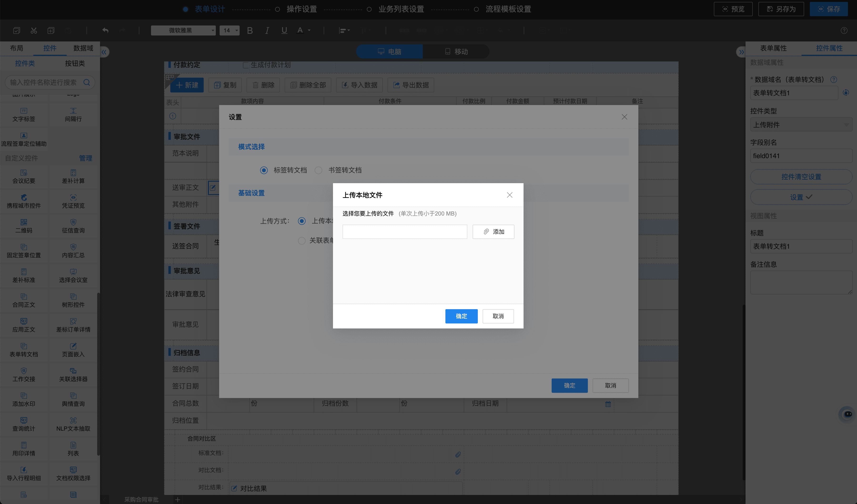Screen dimensions: 857x504
Task: Open the text alignment dropdown
Action: (x=344, y=31)
